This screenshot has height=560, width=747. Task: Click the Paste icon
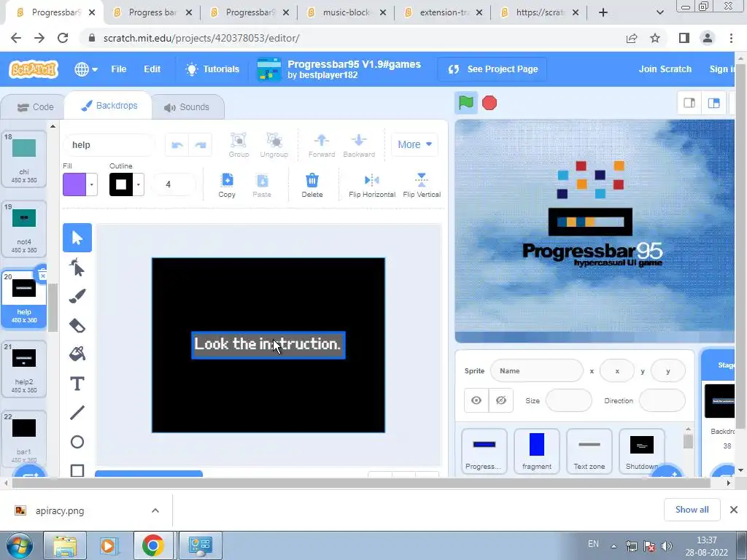(262, 184)
